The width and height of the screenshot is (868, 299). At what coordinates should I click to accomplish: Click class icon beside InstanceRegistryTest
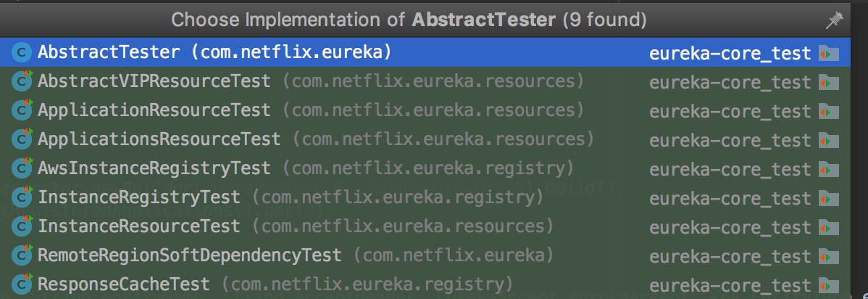tap(22, 197)
